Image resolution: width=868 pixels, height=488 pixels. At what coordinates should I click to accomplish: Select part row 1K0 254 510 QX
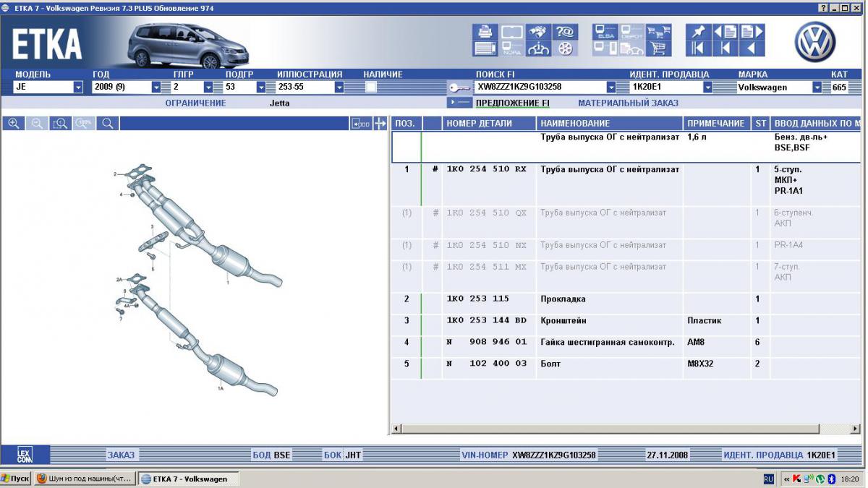[626, 223]
